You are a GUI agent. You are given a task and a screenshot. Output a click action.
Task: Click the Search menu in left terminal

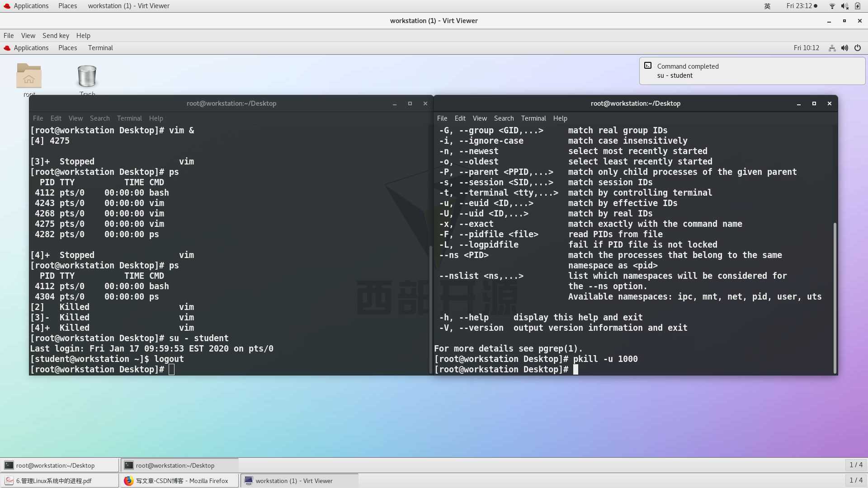[x=99, y=118]
